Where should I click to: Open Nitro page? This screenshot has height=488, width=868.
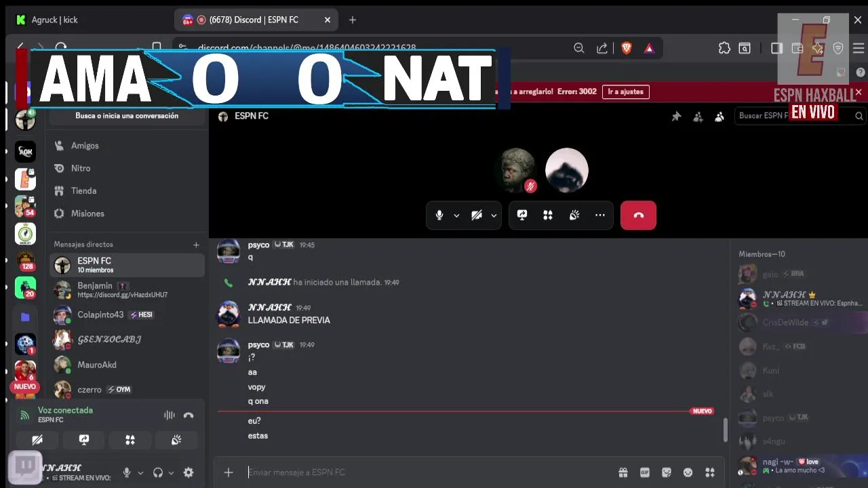[127, 168]
